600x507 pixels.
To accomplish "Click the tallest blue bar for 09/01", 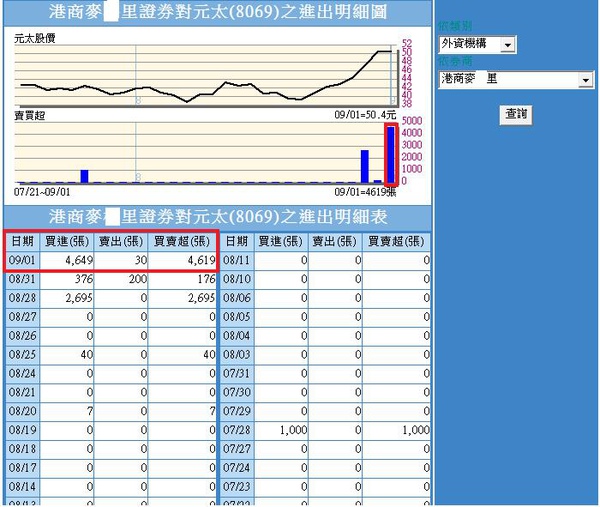I will click(391, 155).
